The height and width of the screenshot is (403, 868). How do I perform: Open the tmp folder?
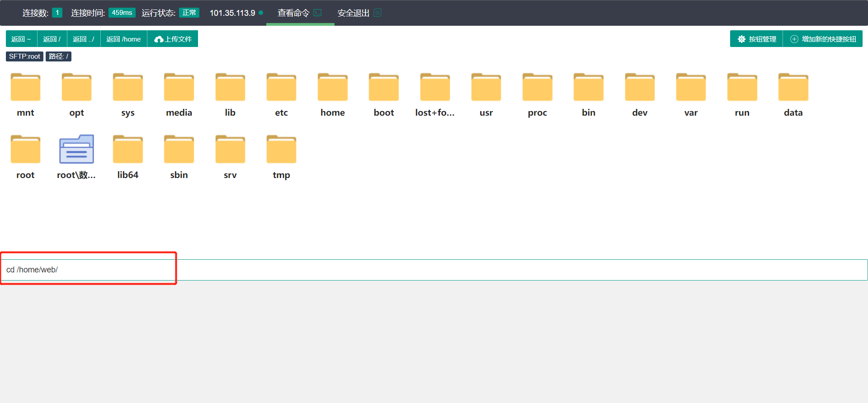281,149
